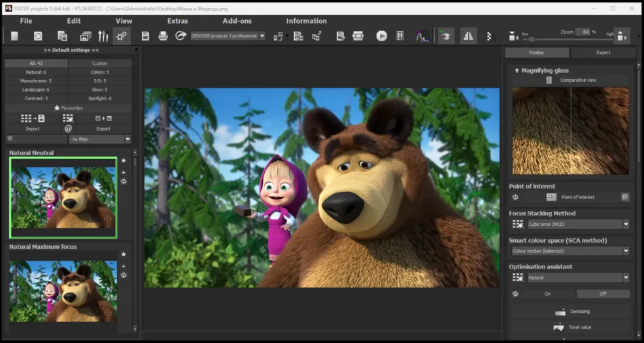644x343 pixels.
Task: Save the image with floppy disk icon
Action: click(145, 36)
